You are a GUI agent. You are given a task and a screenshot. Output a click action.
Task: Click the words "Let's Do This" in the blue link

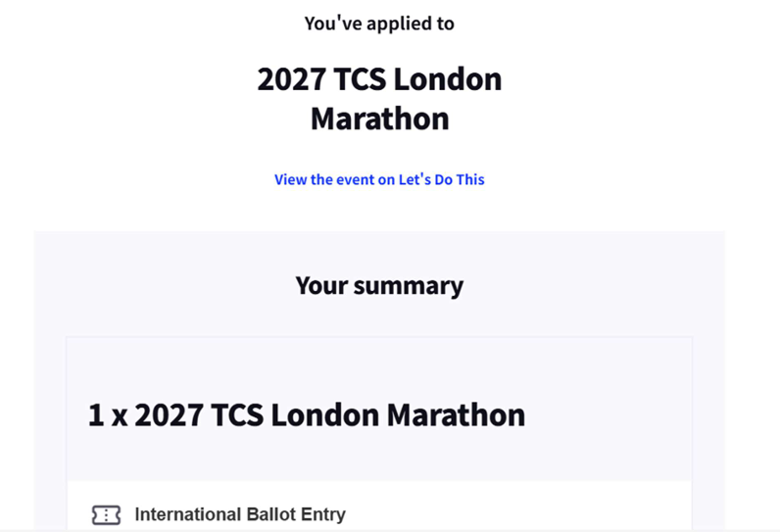click(x=441, y=179)
